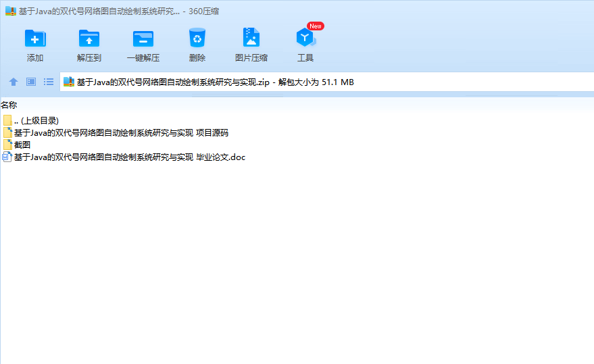Screen dimensions: 594x364
Task: Click the archive path address field
Action: point(326,82)
